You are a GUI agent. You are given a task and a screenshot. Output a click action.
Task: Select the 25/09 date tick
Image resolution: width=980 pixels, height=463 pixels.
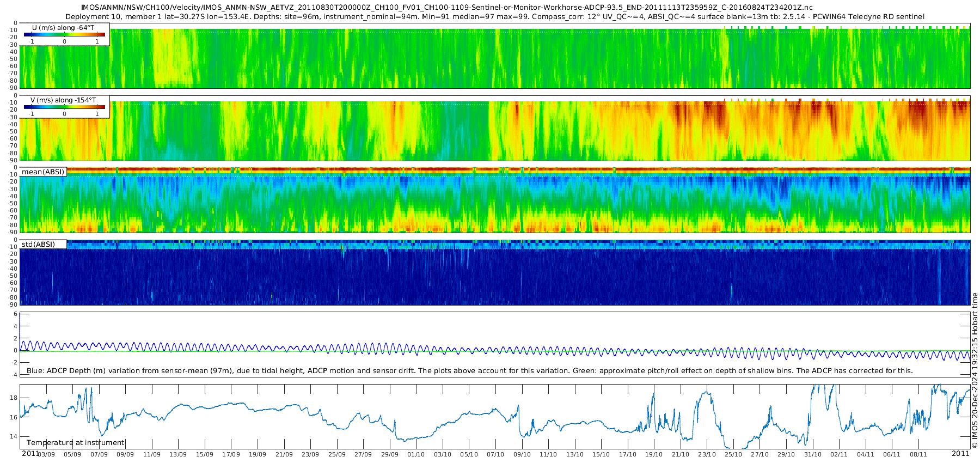point(336,454)
